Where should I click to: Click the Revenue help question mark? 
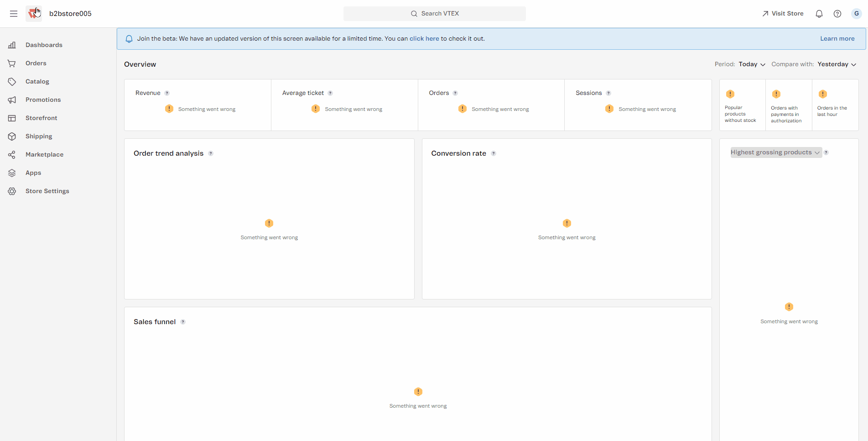point(166,93)
